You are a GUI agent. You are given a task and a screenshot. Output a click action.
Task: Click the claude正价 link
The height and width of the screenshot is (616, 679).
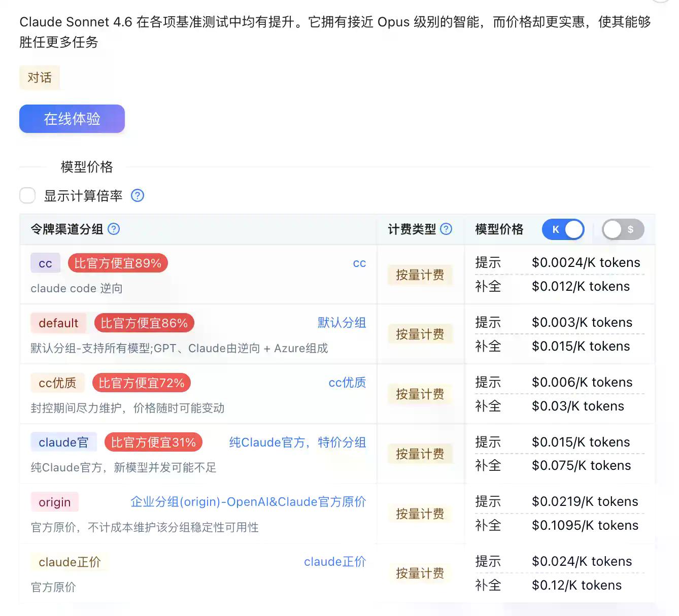click(335, 562)
